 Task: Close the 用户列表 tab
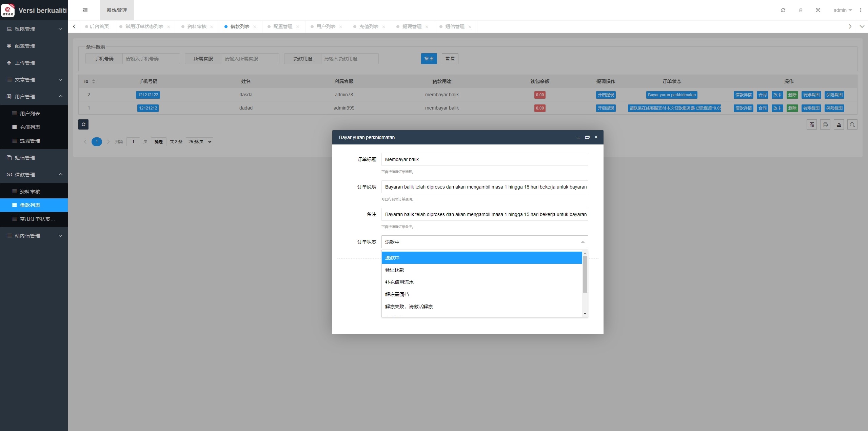341,27
